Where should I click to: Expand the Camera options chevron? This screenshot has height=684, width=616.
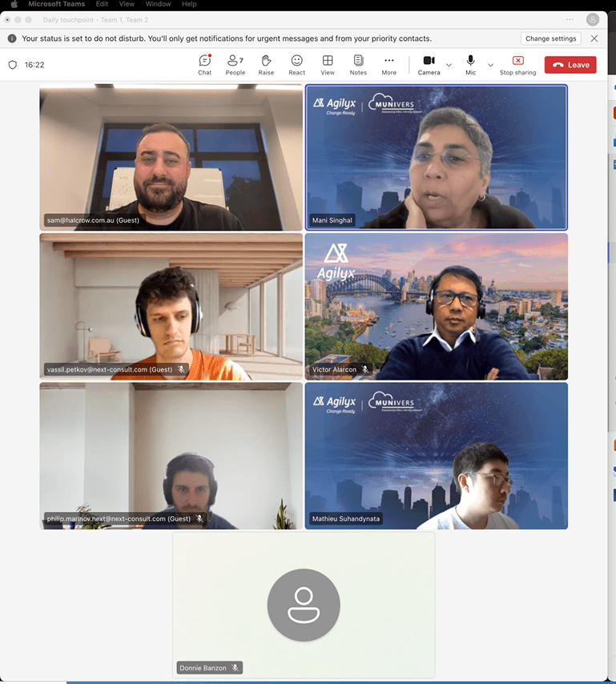(x=449, y=65)
